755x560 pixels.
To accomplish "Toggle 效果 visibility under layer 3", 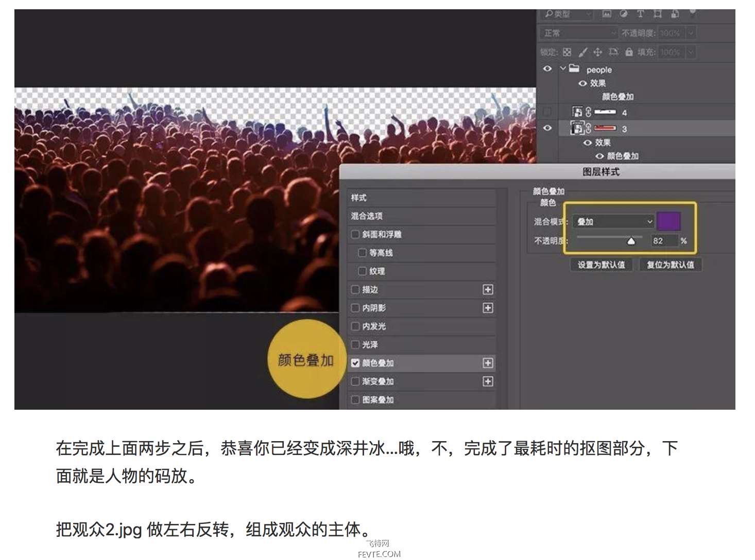I will click(588, 143).
